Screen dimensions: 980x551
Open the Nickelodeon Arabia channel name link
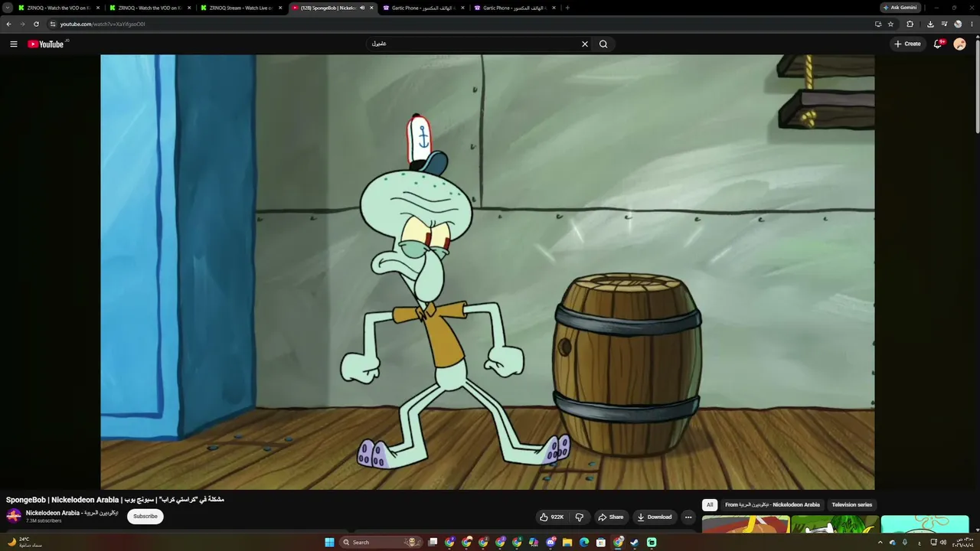(x=72, y=513)
